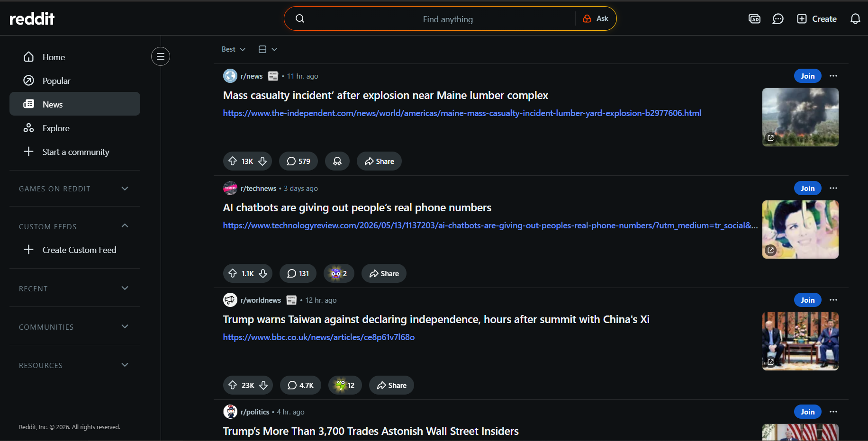Open the bbc.co.uk article link
The height and width of the screenshot is (441, 868).
pos(319,337)
